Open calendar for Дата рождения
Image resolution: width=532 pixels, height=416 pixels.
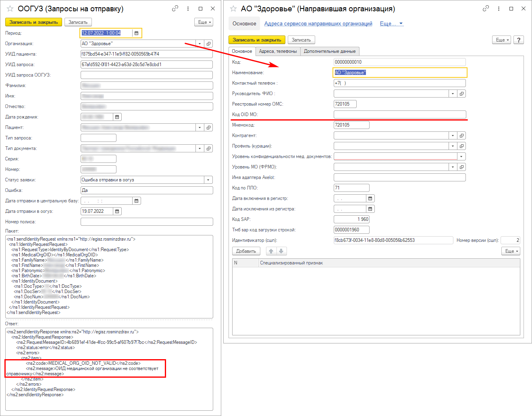point(117,117)
